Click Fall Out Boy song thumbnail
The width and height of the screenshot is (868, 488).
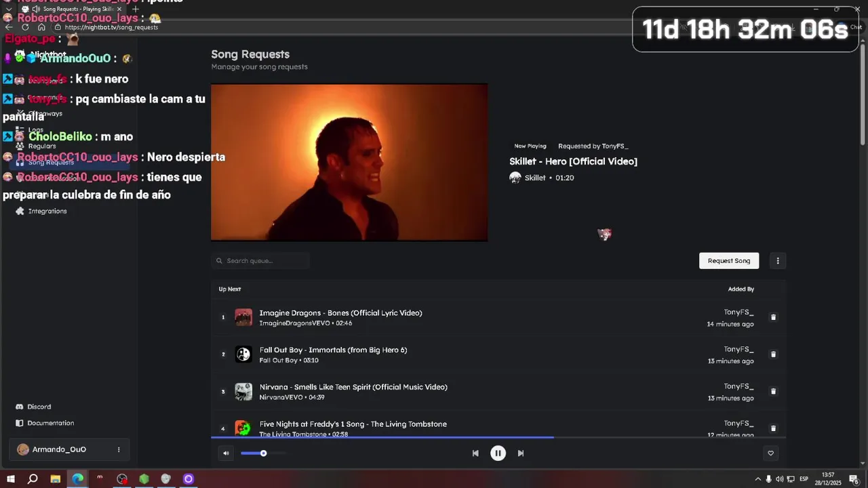(x=243, y=354)
